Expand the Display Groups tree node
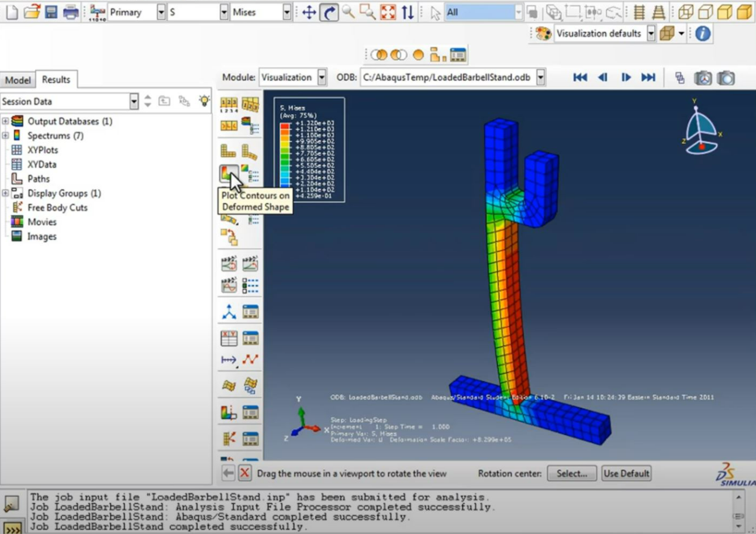 [x=5, y=193]
